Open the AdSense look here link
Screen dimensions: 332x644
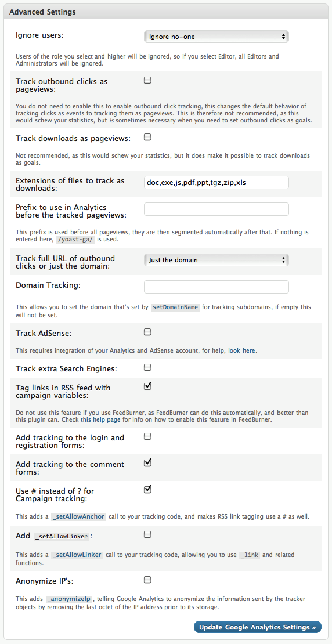coord(241,351)
